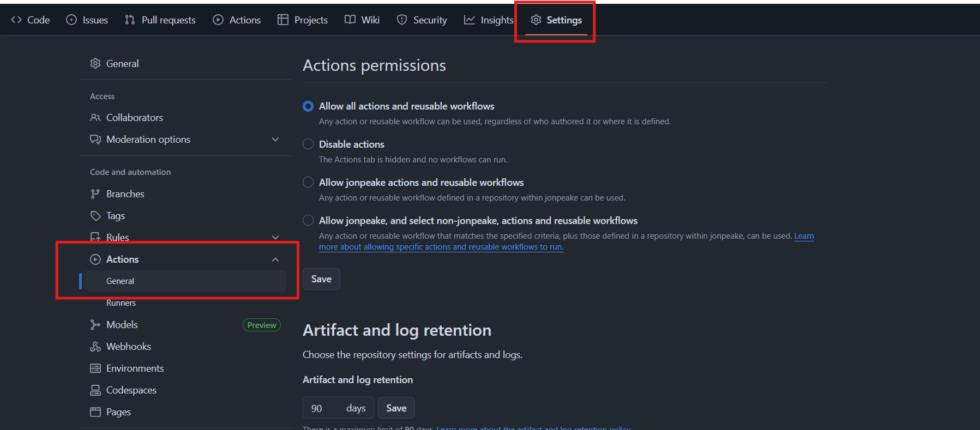The height and width of the screenshot is (430, 980).
Task: Click the Preview badge next to Models
Action: [262, 325]
